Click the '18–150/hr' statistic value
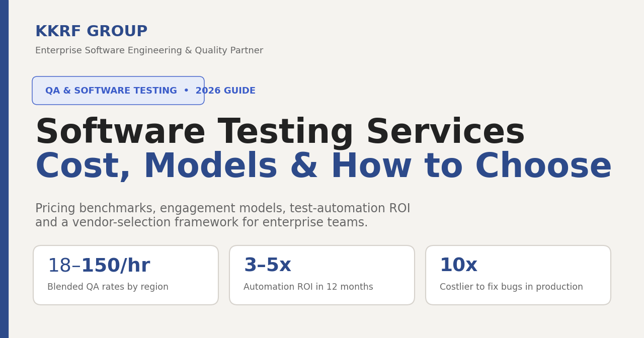The image size is (644, 338). (x=99, y=266)
